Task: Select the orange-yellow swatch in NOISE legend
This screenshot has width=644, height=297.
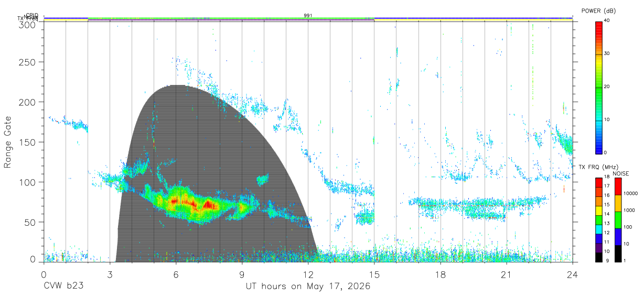Action: click(617, 203)
